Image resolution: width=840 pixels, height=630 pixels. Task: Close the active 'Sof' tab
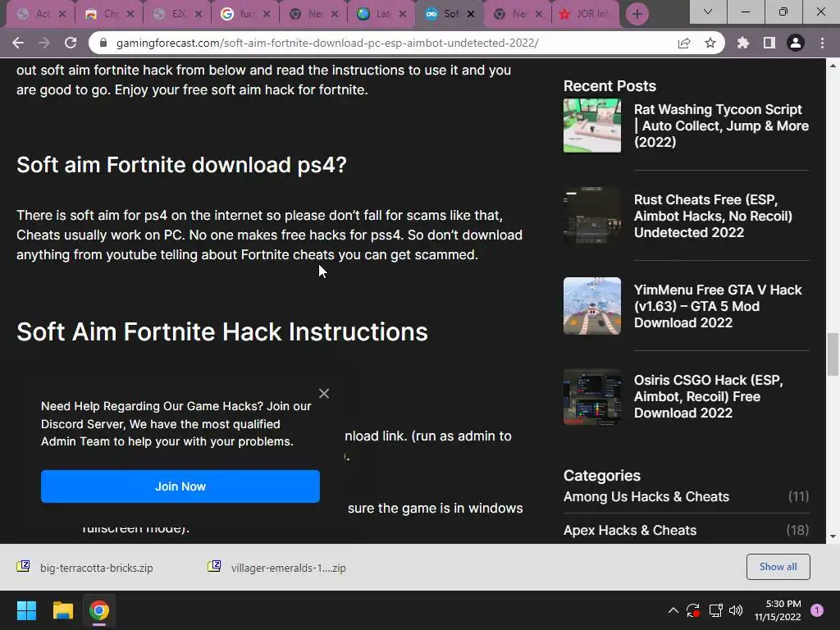tap(471, 14)
